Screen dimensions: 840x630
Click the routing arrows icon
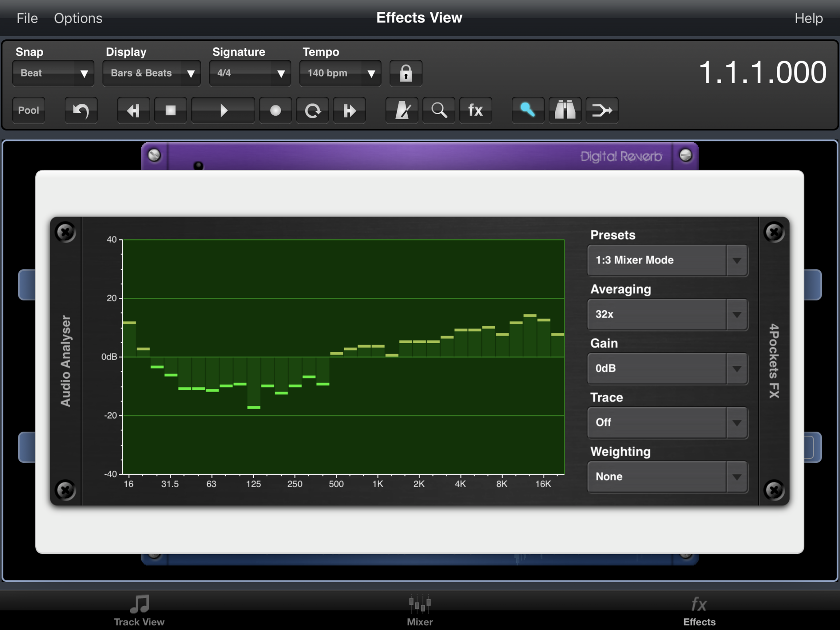pos(601,110)
